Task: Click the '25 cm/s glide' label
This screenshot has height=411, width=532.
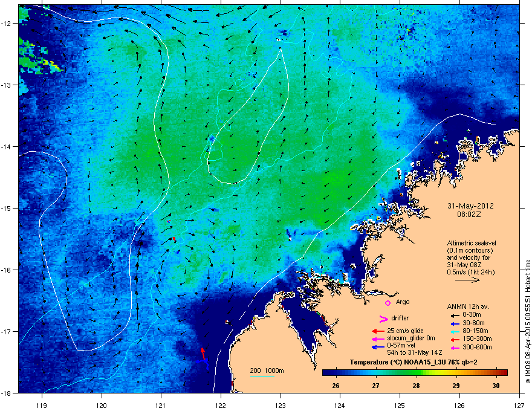Action: pos(405,331)
